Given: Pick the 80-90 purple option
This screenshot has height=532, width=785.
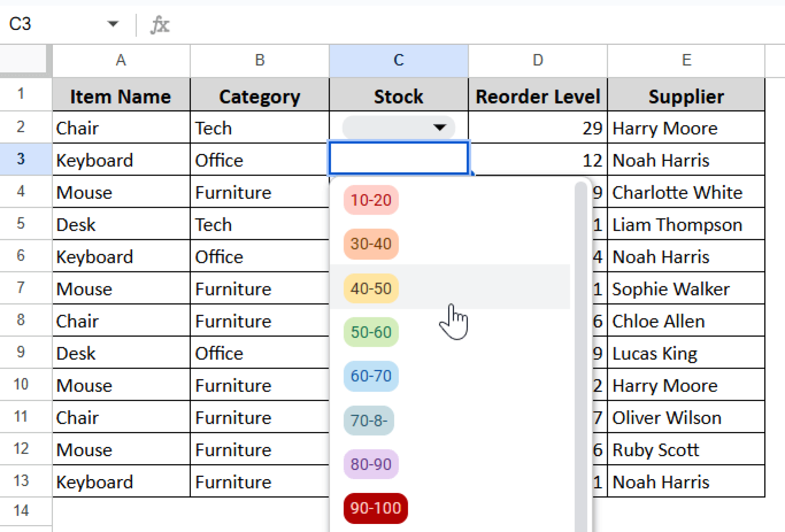Looking at the screenshot, I should click(x=371, y=464).
